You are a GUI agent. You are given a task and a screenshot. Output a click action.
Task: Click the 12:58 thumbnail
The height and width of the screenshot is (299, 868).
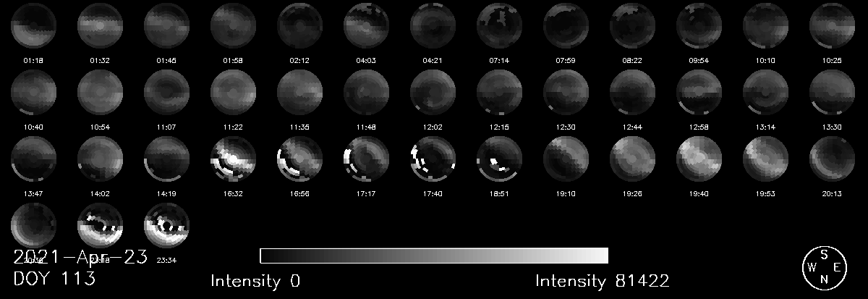(x=699, y=92)
